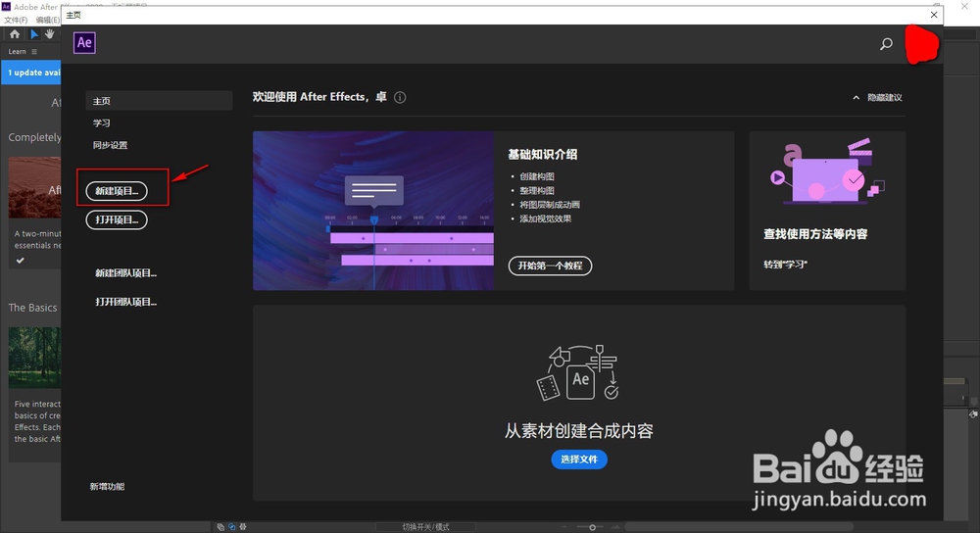980x533 pixels.
Task: Select the Selection arrow tool in the background After Effects window
Action: click(x=34, y=34)
